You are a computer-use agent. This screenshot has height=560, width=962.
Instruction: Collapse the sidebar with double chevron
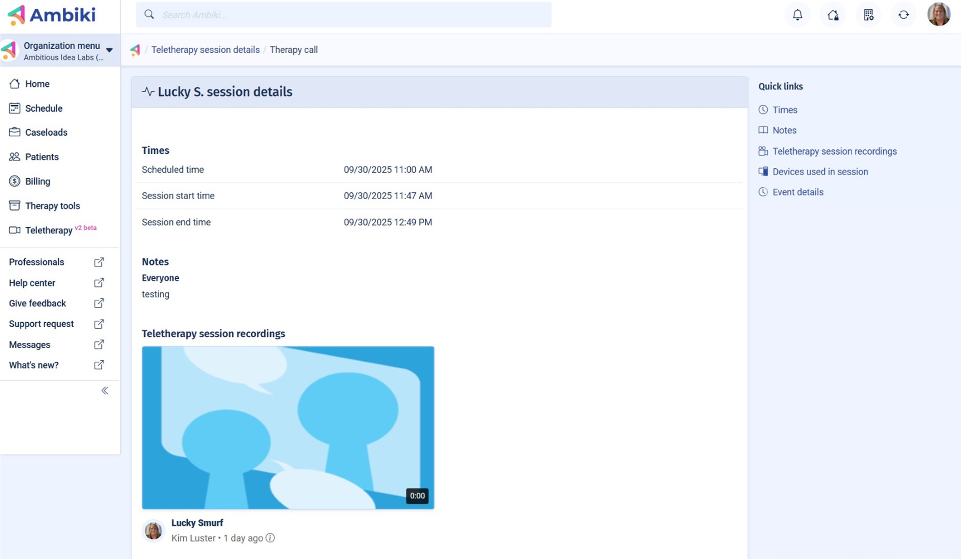[105, 391]
